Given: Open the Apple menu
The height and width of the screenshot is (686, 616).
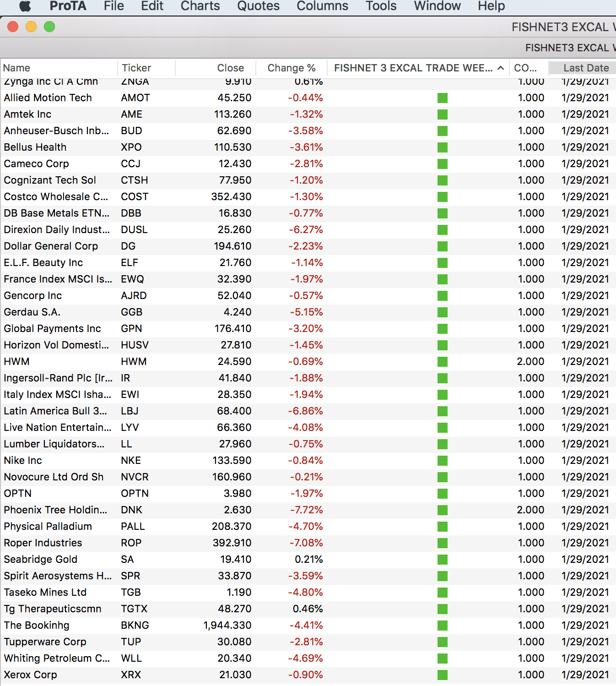Looking at the screenshot, I should [x=25, y=6].
